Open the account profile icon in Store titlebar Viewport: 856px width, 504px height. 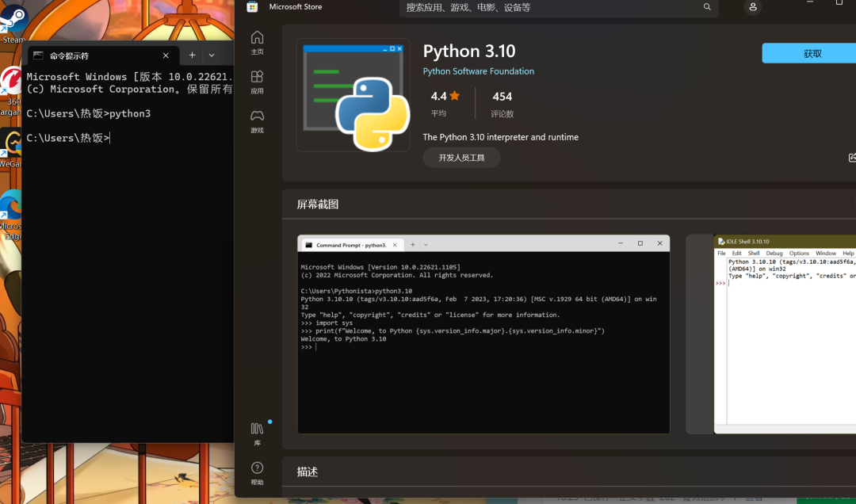[x=752, y=8]
